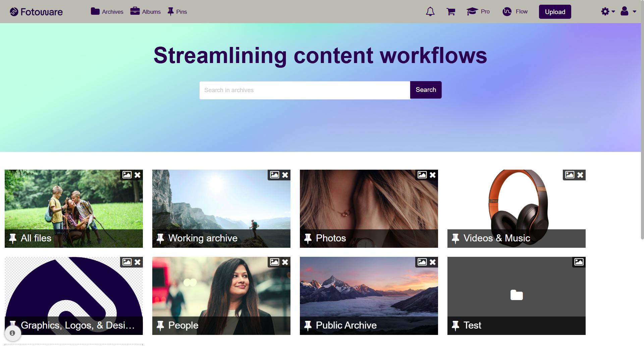This screenshot has width=644, height=346.
Task: Open the notifications bell
Action: [x=430, y=12]
